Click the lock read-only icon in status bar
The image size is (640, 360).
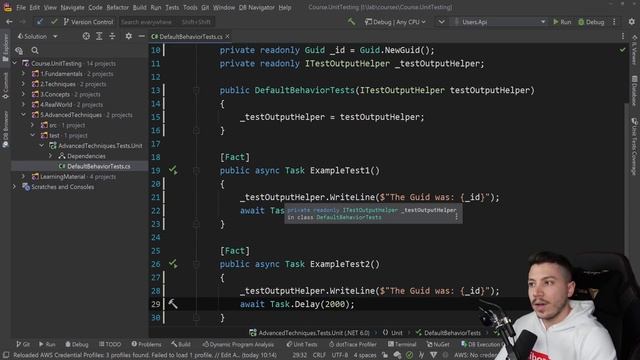384,355
